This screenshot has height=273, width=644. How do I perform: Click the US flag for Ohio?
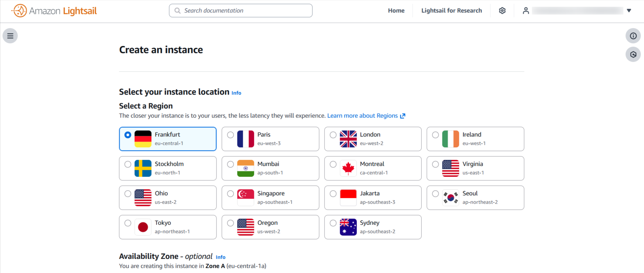click(143, 198)
